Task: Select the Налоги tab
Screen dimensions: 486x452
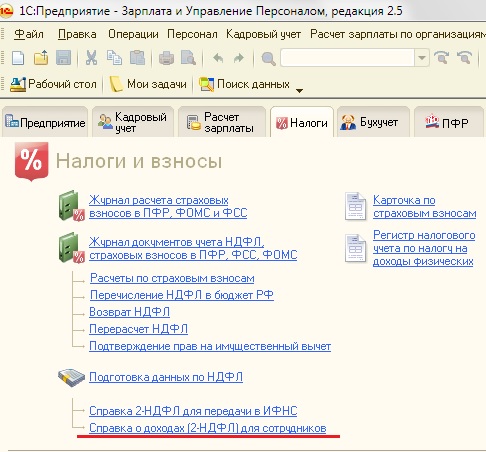Action: (x=302, y=122)
